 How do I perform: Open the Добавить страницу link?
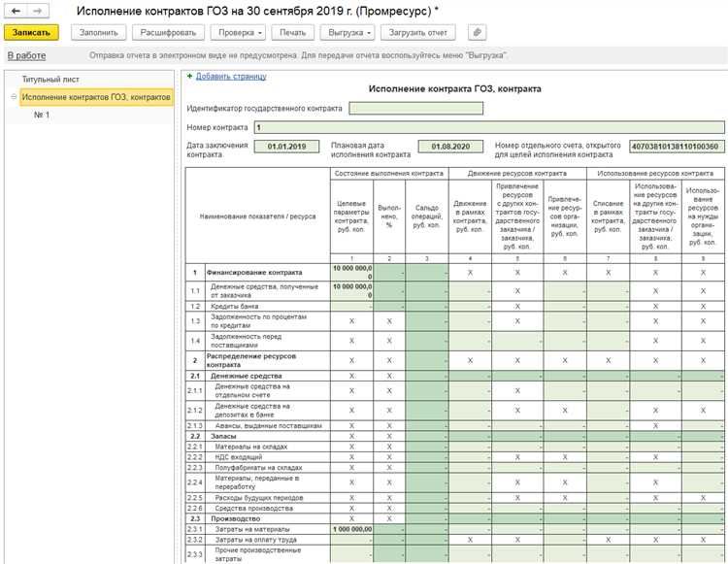tap(231, 76)
